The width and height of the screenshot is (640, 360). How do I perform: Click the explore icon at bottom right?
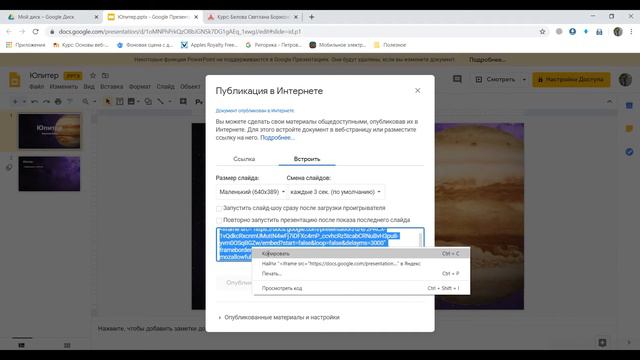click(602, 342)
